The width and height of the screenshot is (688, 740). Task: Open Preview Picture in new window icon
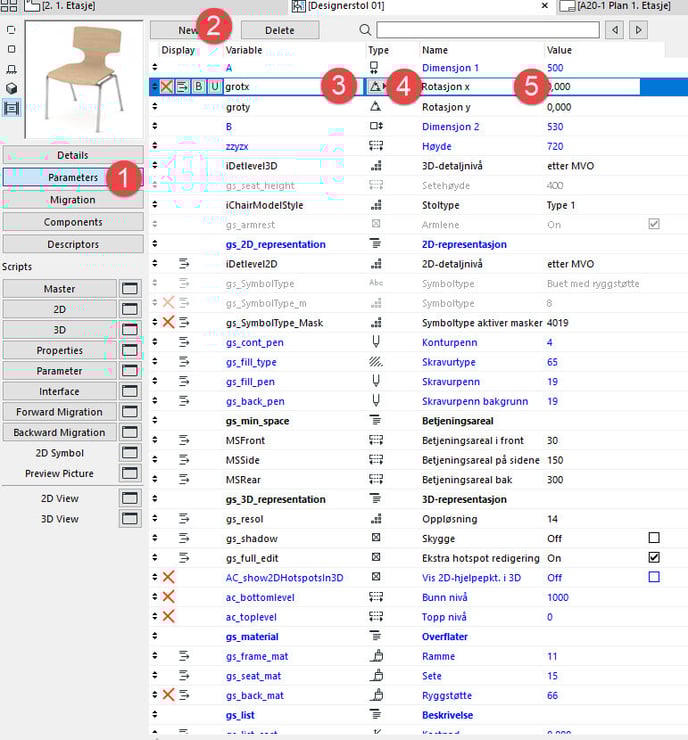tap(130, 473)
